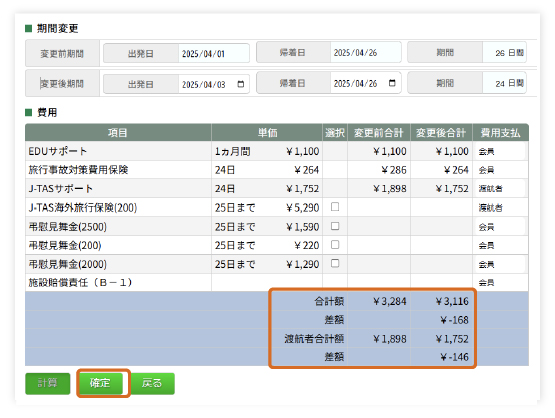Click the 単価 column header

[267, 133]
